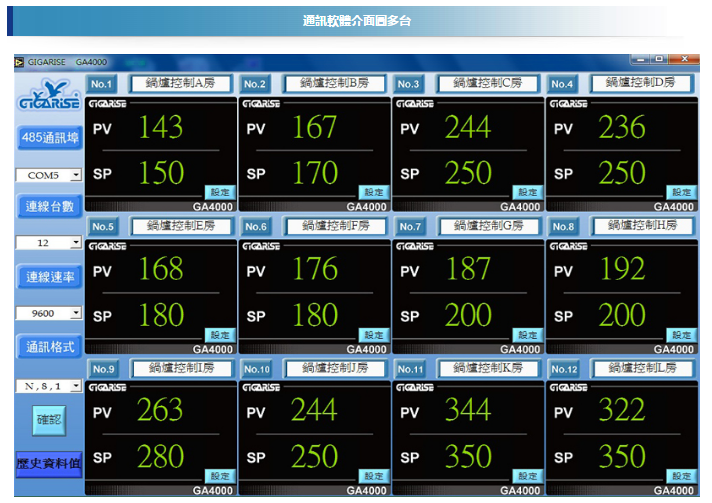Edit the 鍋爐控制J房 name field
Image resolution: width=712 pixels, height=503 pixels.
point(335,368)
